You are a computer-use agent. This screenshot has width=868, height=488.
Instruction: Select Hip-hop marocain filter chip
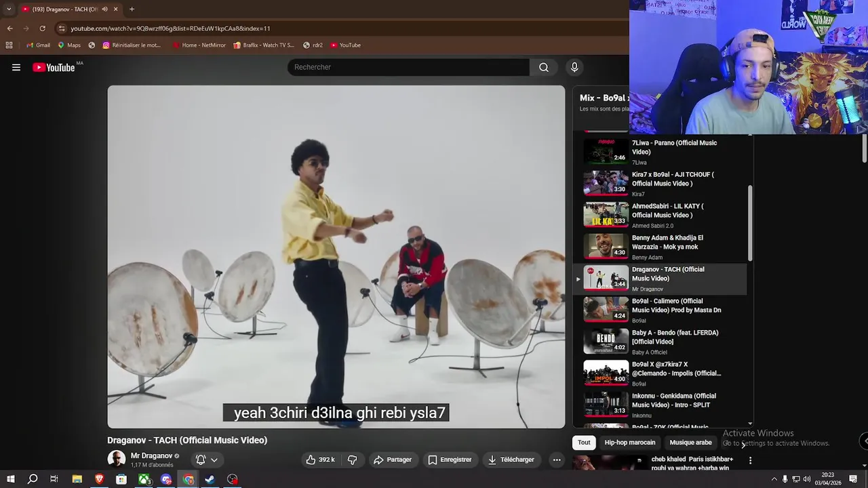click(x=630, y=443)
